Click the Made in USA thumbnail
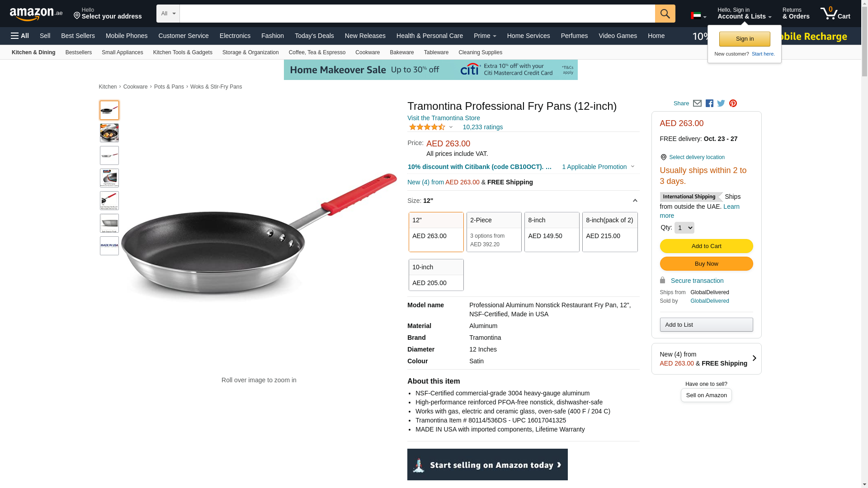This screenshot has height=488, width=868. coord(109,246)
